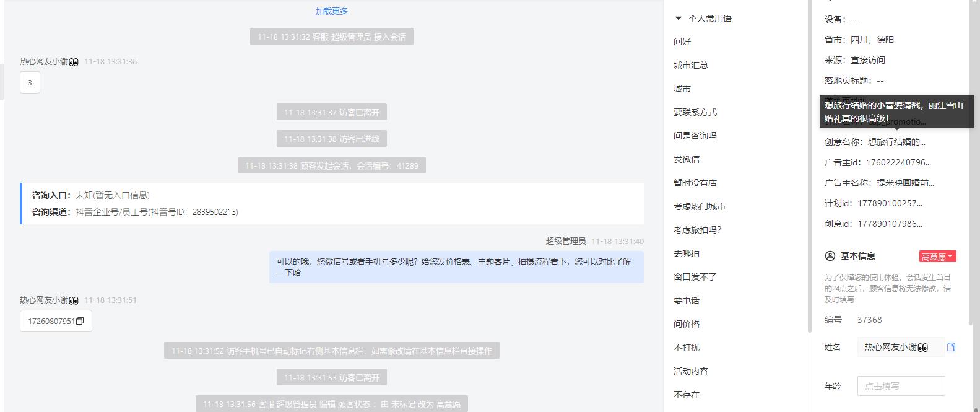Click the agent reply asking for 微信号或者手机号

tap(456, 267)
